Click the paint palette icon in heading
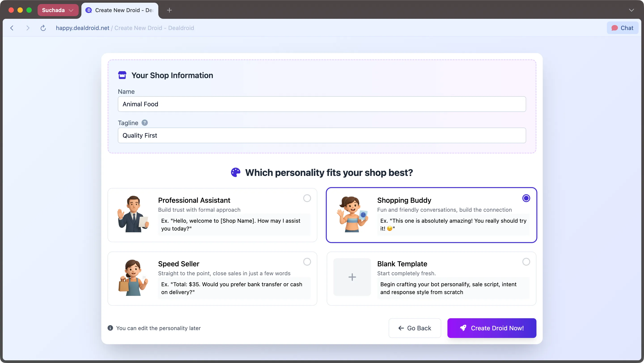The height and width of the screenshot is (363, 644). click(x=235, y=173)
